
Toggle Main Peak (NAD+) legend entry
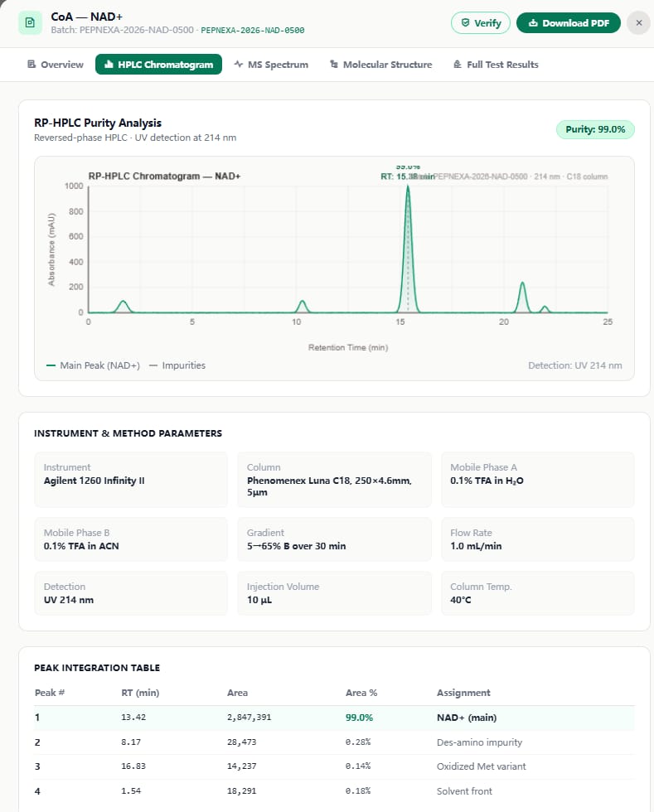[94, 365]
